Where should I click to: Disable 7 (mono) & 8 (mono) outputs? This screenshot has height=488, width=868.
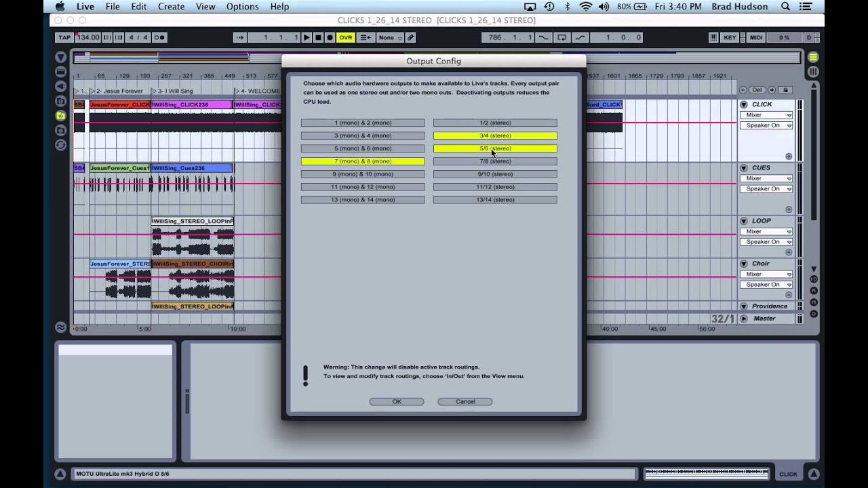(363, 161)
